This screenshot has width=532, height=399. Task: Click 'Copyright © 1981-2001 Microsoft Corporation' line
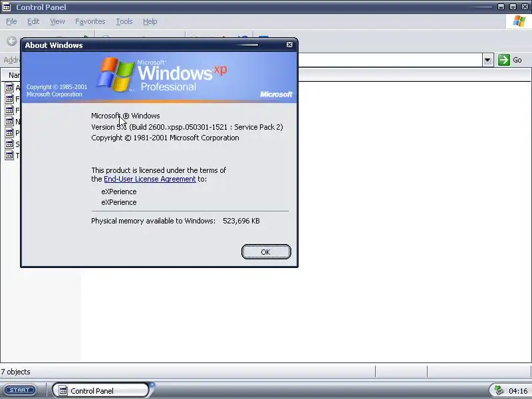(x=165, y=138)
